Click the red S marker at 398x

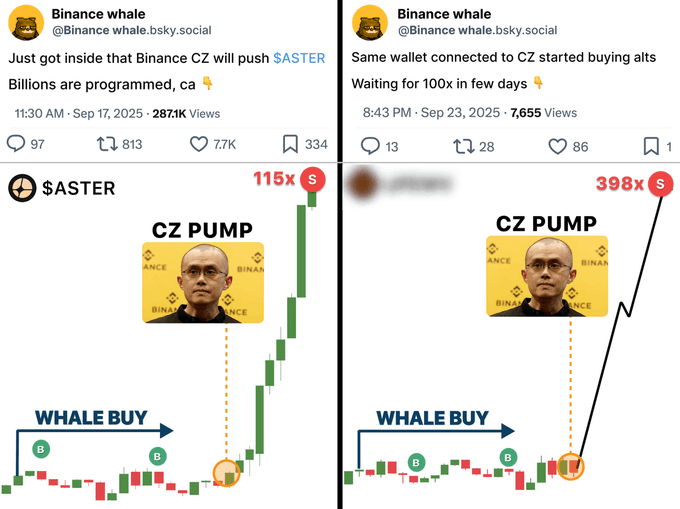coord(660,184)
